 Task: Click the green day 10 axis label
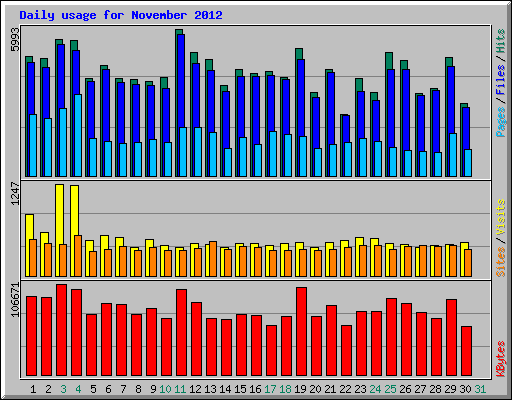click(165, 389)
